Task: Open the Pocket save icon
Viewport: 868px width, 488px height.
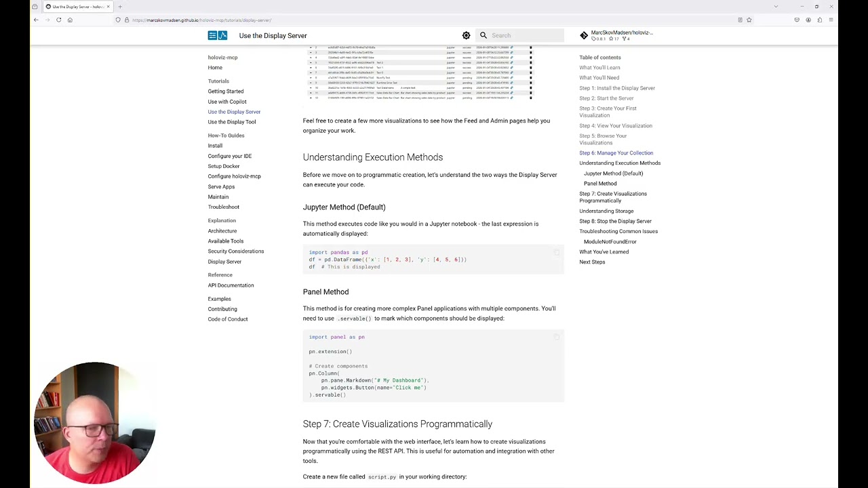Action: pos(797,20)
